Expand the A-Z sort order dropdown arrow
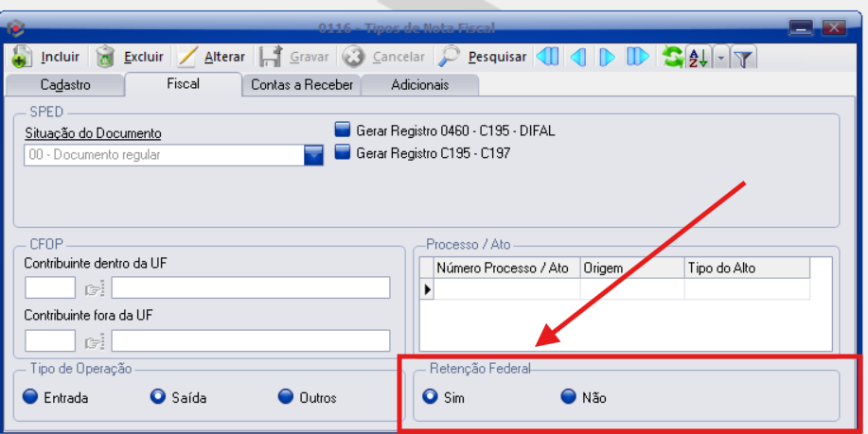Viewport: 868px width, 434px height. click(720, 58)
